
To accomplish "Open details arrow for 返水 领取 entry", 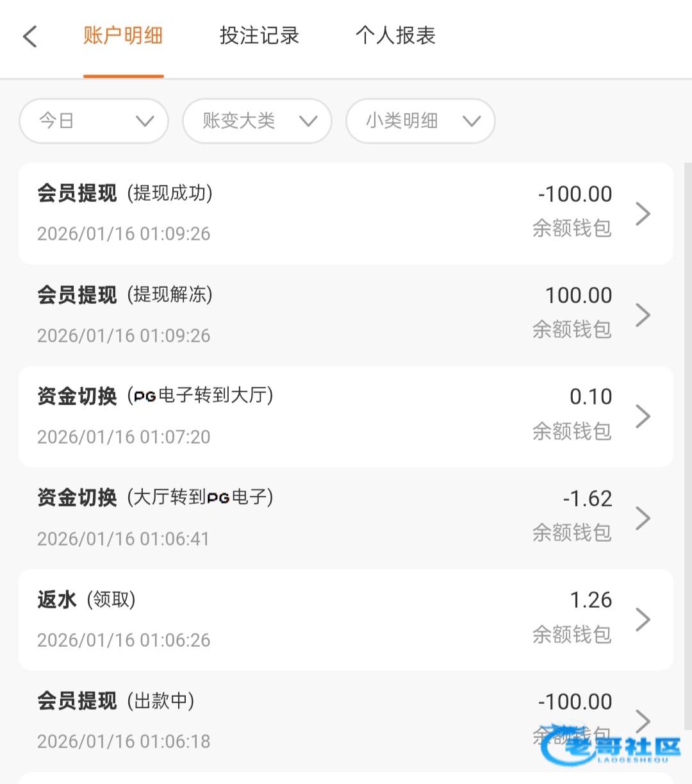I will 643,619.
